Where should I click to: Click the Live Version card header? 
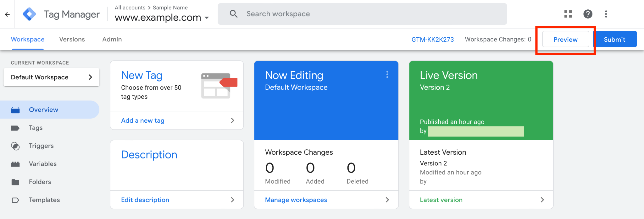pyautogui.click(x=481, y=100)
